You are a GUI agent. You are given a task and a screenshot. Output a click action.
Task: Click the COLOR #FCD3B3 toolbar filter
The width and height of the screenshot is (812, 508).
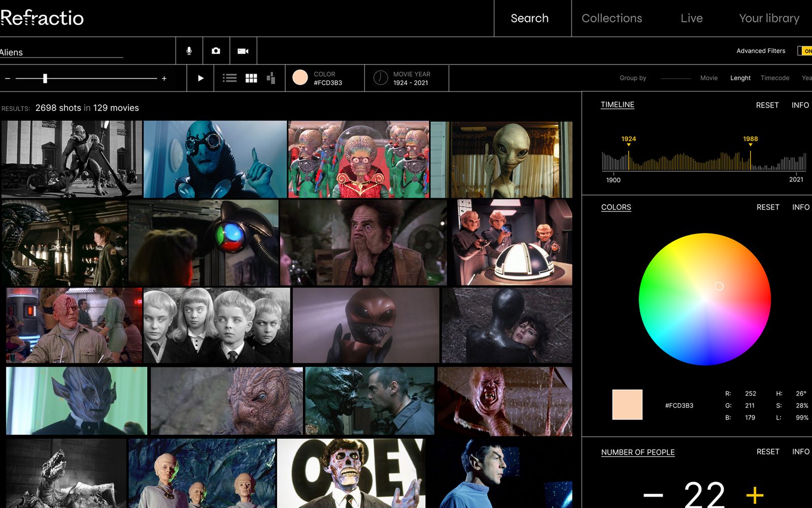325,78
